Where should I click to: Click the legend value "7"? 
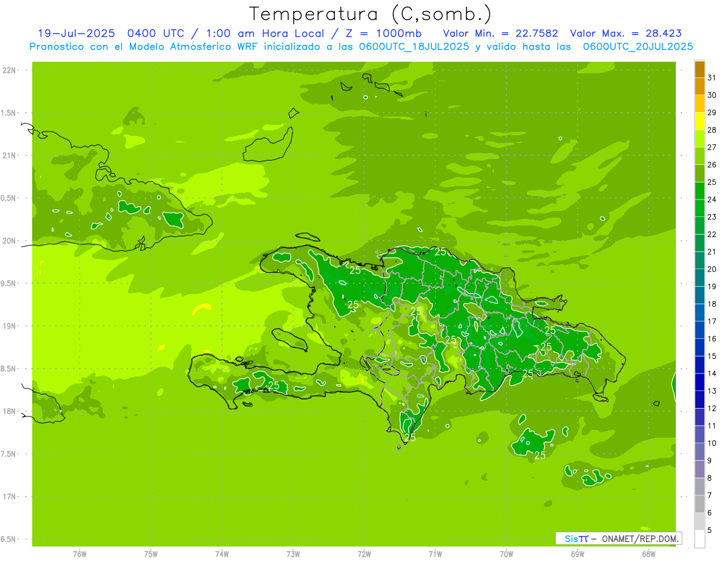tap(710, 495)
